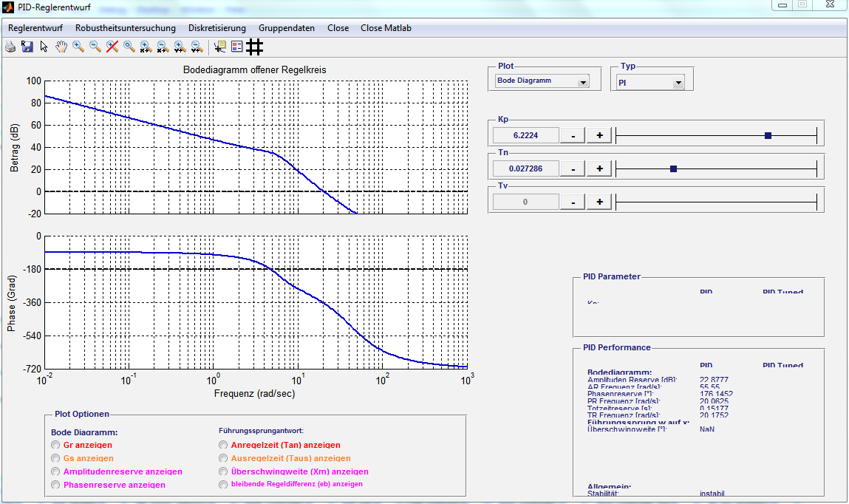Activate the pan hand tool
Viewport: 849px width, 504px height.
pyautogui.click(x=61, y=47)
